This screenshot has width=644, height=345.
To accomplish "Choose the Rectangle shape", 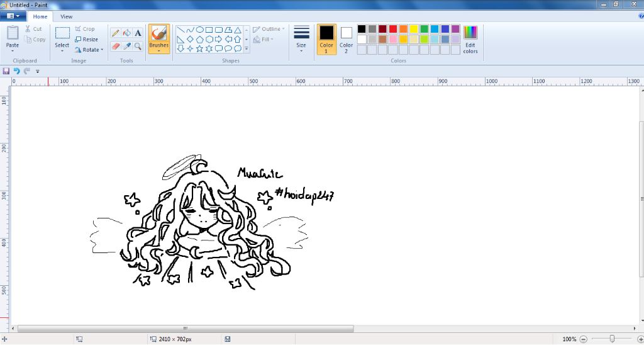I will click(209, 30).
